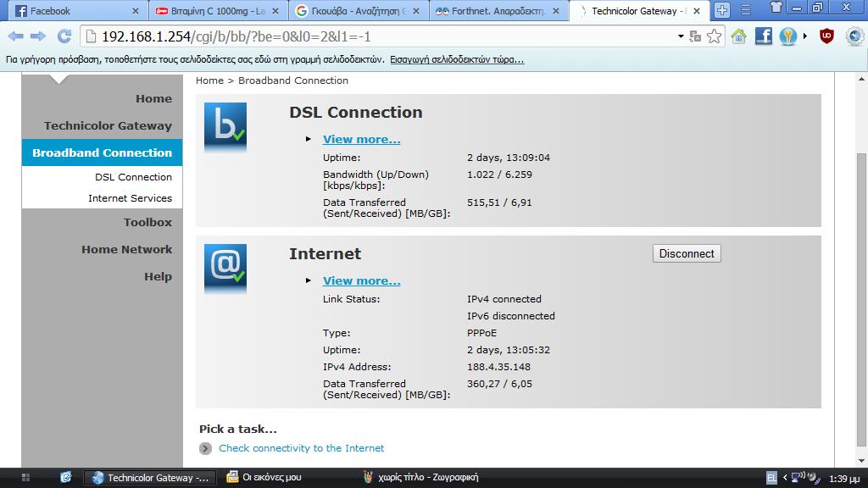This screenshot has width=868, height=488.
Task: Click the Disconnect button
Action: click(x=687, y=253)
